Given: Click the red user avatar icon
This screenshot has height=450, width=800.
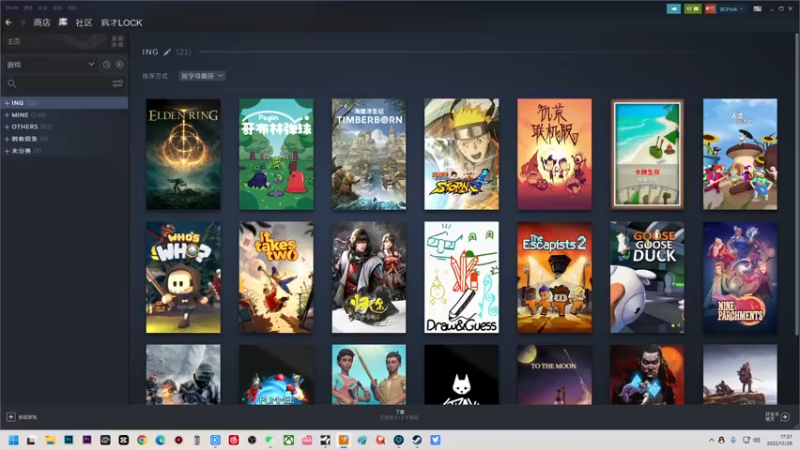Looking at the screenshot, I should [710, 9].
